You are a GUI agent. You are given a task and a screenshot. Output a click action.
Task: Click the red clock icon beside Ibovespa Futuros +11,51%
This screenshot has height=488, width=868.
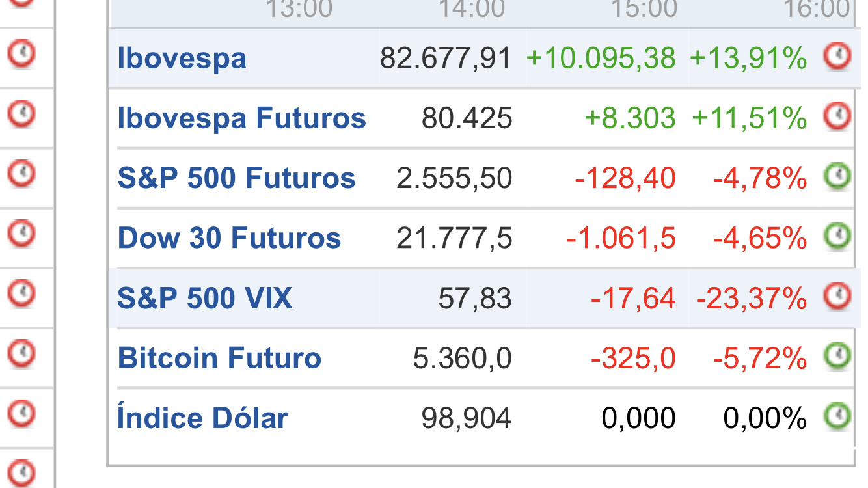tap(837, 116)
